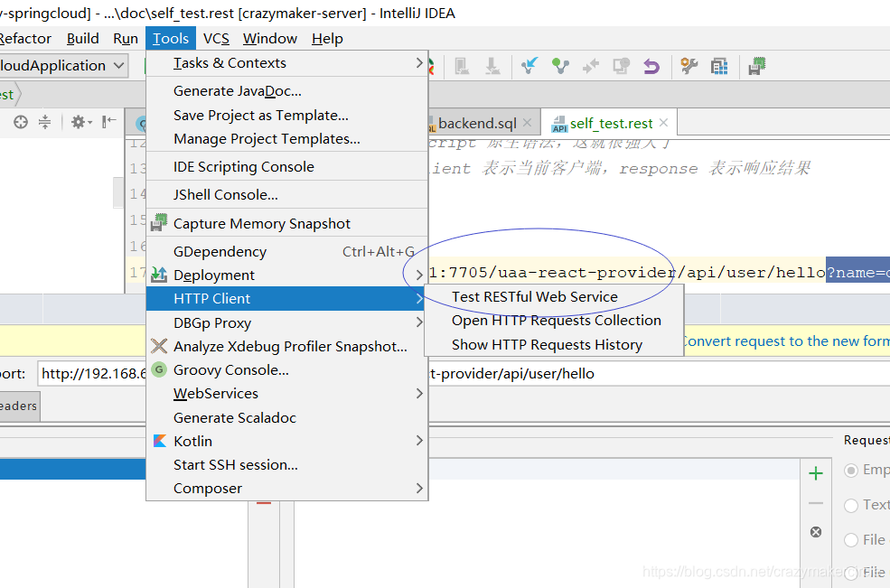Click Manage Project Templates
The image size is (890, 588).
[x=286, y=139]
